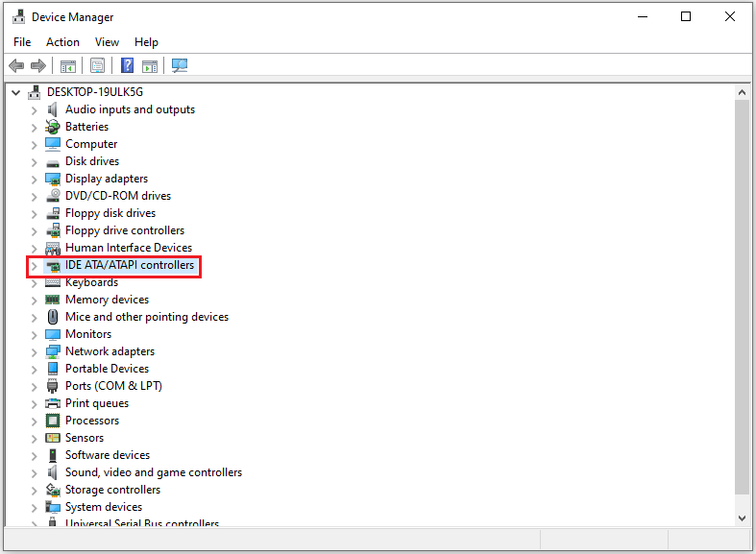Image resolution: width=756 pixels, height=554 pixels.
Task: Click the scrollbar up arrow
Action: pyautogui.click(x=742, y=92)
